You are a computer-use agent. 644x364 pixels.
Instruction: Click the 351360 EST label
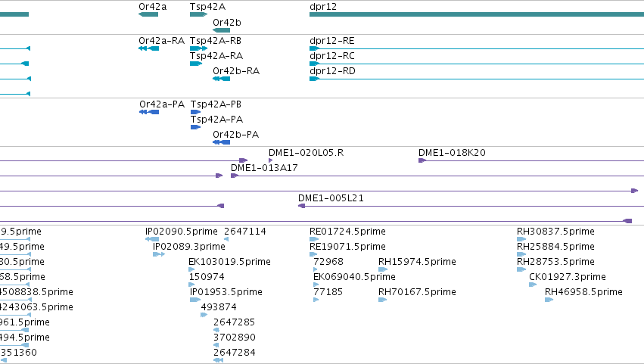pyautogui.click(x=18, y=353)
